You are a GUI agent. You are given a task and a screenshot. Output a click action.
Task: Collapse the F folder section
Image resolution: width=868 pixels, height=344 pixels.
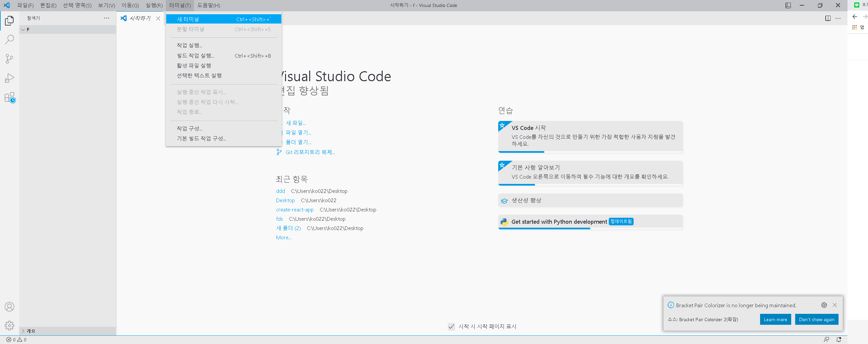[68, 29]
